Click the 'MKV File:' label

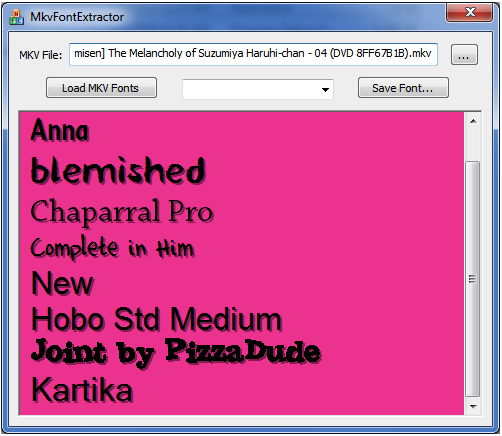(x=41, y=55)
